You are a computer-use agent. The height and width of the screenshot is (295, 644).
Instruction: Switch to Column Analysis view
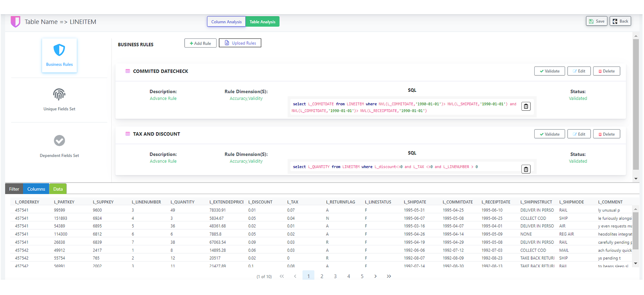point(226,22)
